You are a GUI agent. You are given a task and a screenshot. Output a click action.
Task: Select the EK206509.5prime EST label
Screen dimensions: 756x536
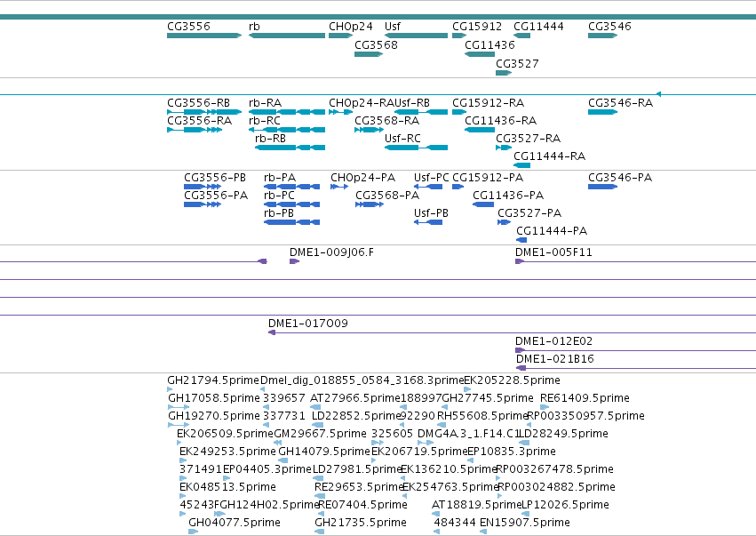[x=225, y=434]
